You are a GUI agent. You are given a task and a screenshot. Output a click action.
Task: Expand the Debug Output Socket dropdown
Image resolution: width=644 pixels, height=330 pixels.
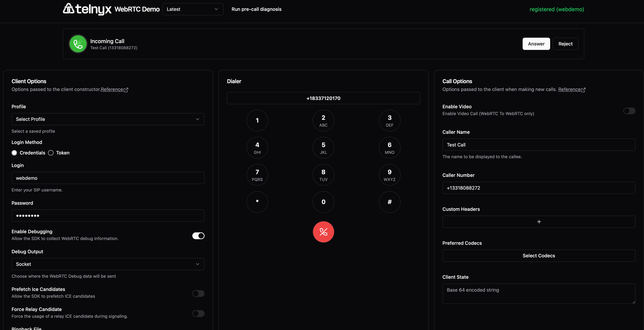tap(108, 264)
